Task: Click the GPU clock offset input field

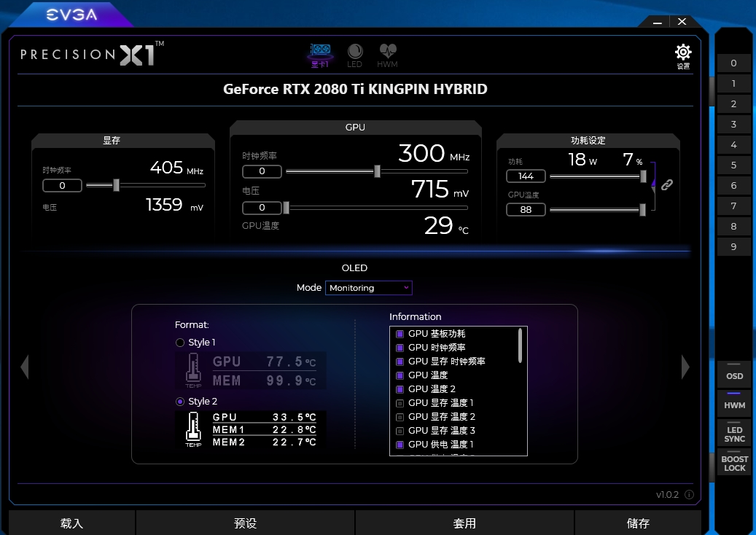Action: (x=262, y=171)
